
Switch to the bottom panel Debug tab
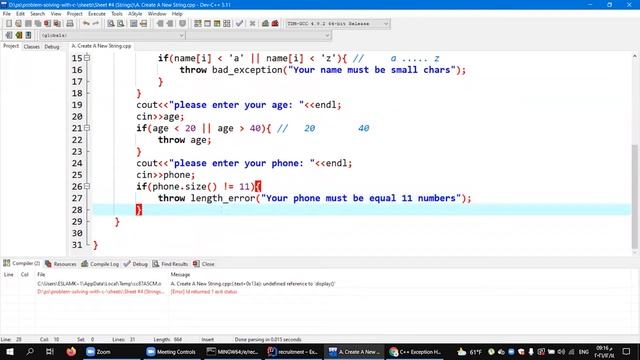136,264
